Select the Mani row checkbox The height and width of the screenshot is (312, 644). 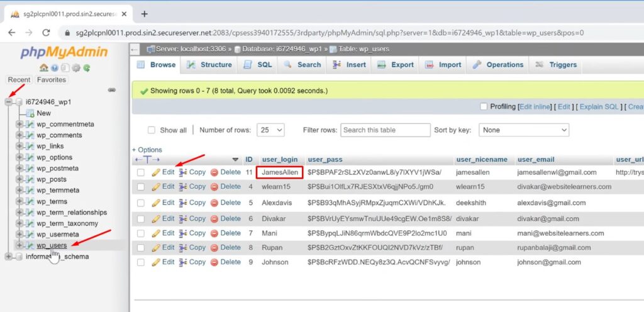(141, 233)
